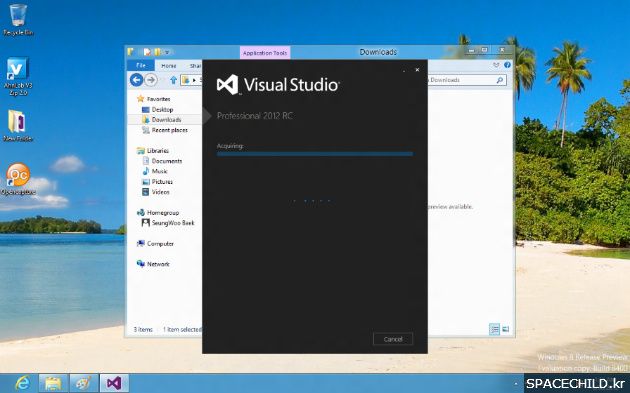Open the Home ribbon tab in Explorer
Viewport: 630px width, 393px height.
coord(168,66)
